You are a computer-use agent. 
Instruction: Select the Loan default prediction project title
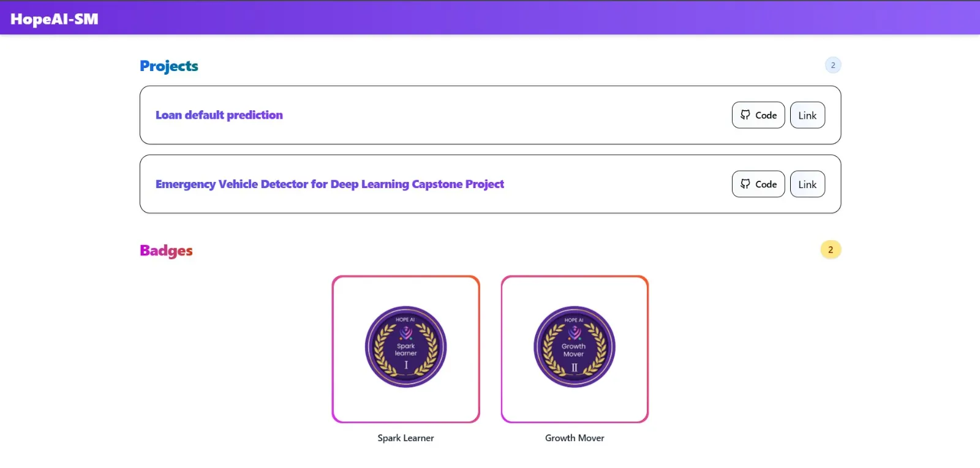[219, 115]
